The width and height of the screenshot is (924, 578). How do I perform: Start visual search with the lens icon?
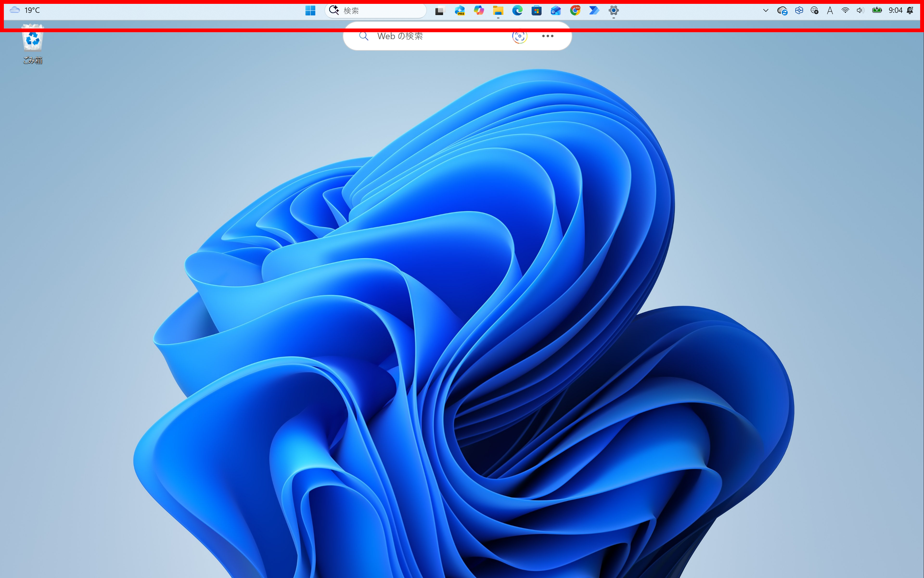click(x=519, y=36)
